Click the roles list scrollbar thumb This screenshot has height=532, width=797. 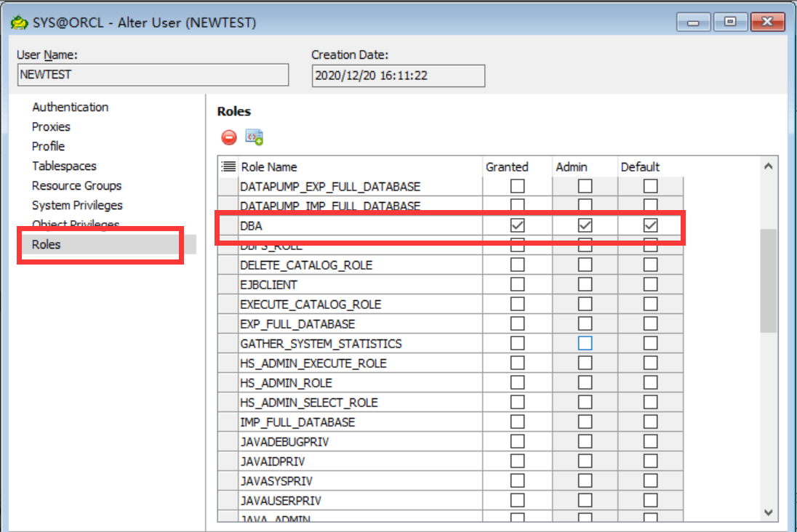tap(769, 281)
